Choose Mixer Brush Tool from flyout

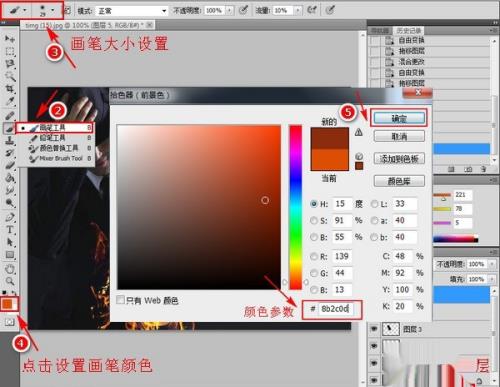(x=60, y=158)
